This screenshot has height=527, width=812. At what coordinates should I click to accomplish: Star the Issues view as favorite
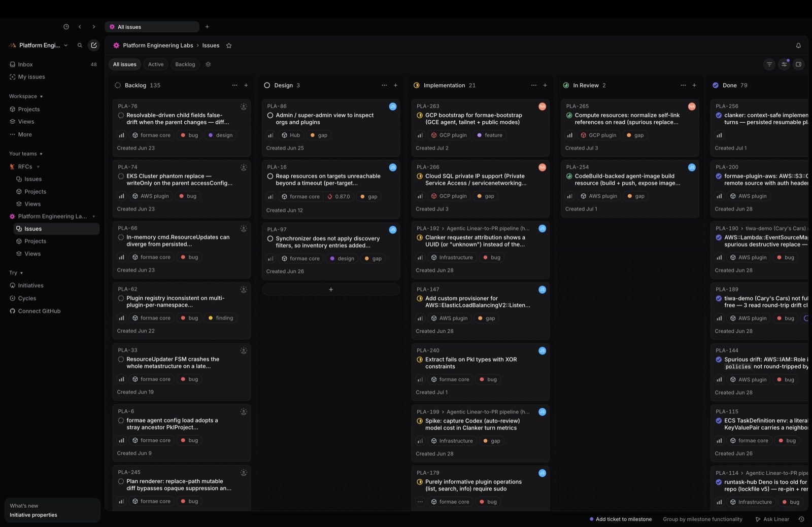coord(229,46)
